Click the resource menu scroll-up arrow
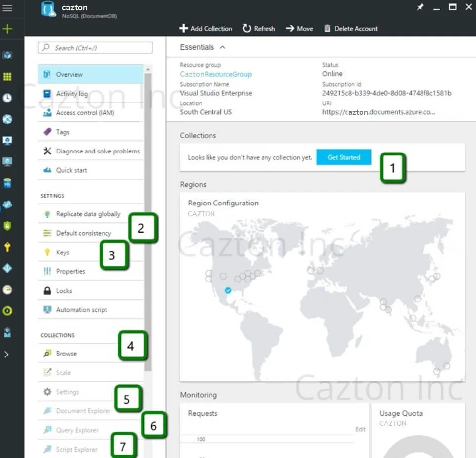This screenshot has width=476, height=458. [x=148, y=69]
